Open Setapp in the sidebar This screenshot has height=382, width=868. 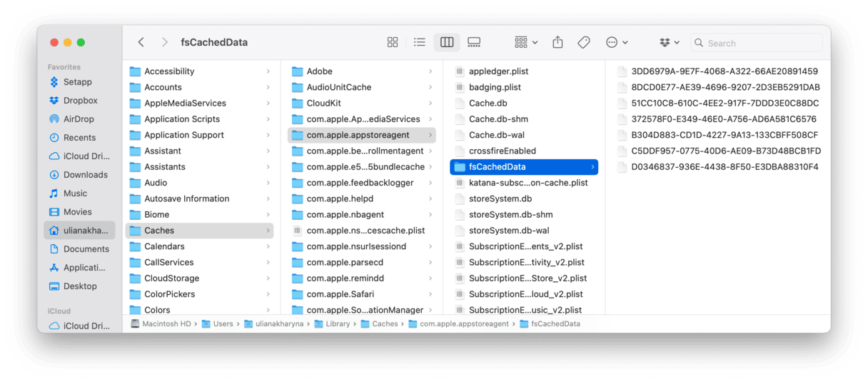click(x=77, y=82)
